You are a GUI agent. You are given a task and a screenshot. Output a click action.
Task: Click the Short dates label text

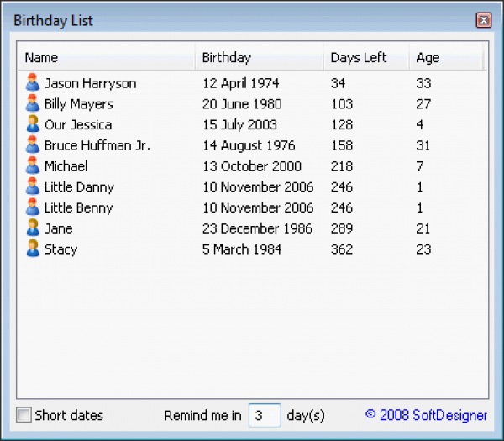(69, 415)
